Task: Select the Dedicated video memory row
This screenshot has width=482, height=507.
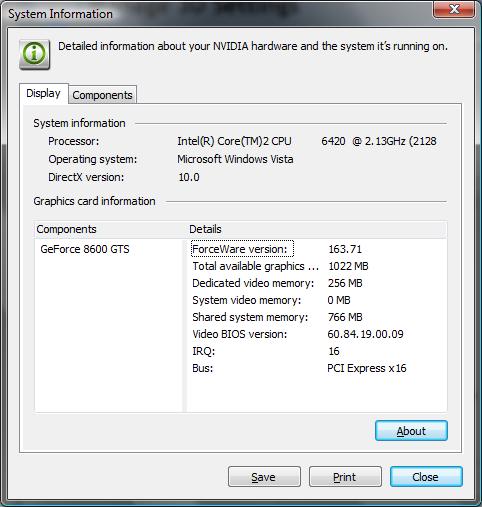Action: pyautogui.click(x=318, y=283)
